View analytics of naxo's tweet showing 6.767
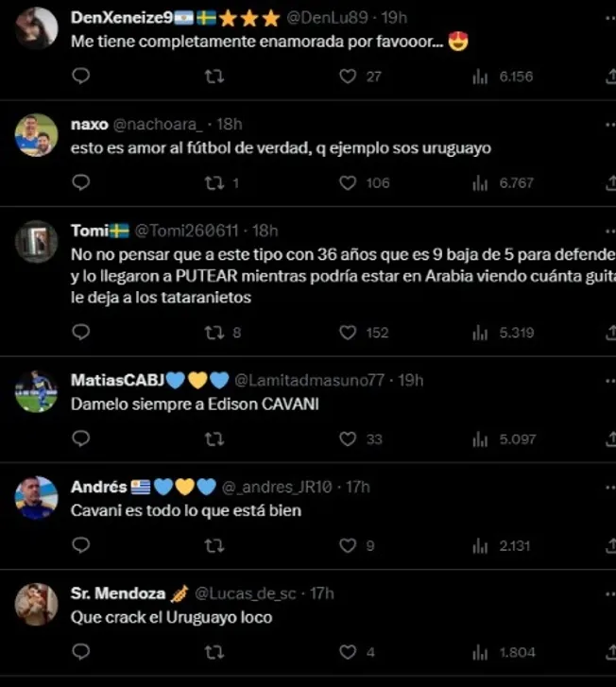616x687 pixels. (480, 182)
